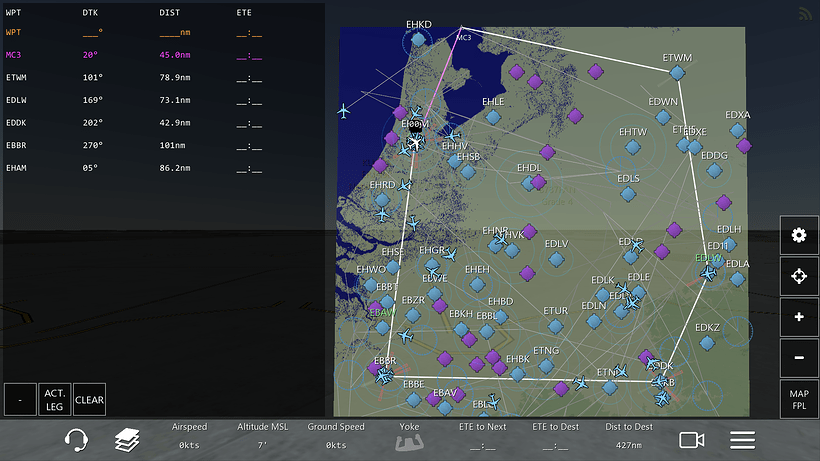Tap the EBBE airport marker
This screenshot has width=820, height=461.
tap(413, 400)
